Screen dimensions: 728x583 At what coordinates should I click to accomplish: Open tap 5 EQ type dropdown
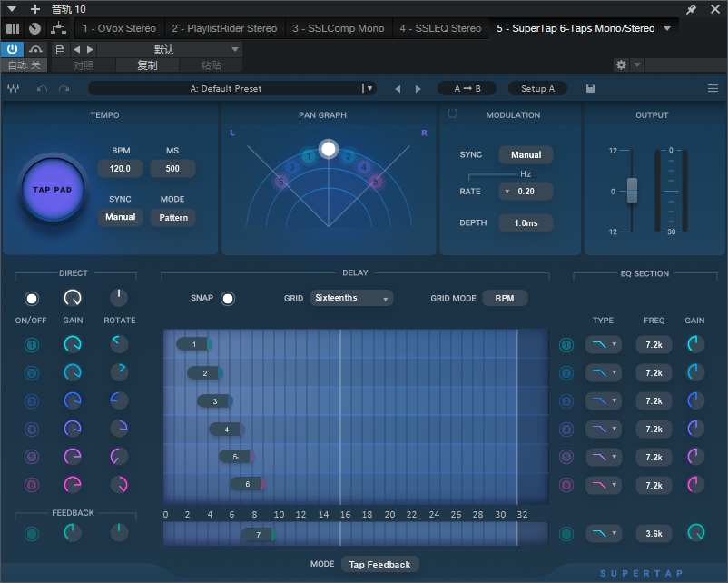point(603,457)
